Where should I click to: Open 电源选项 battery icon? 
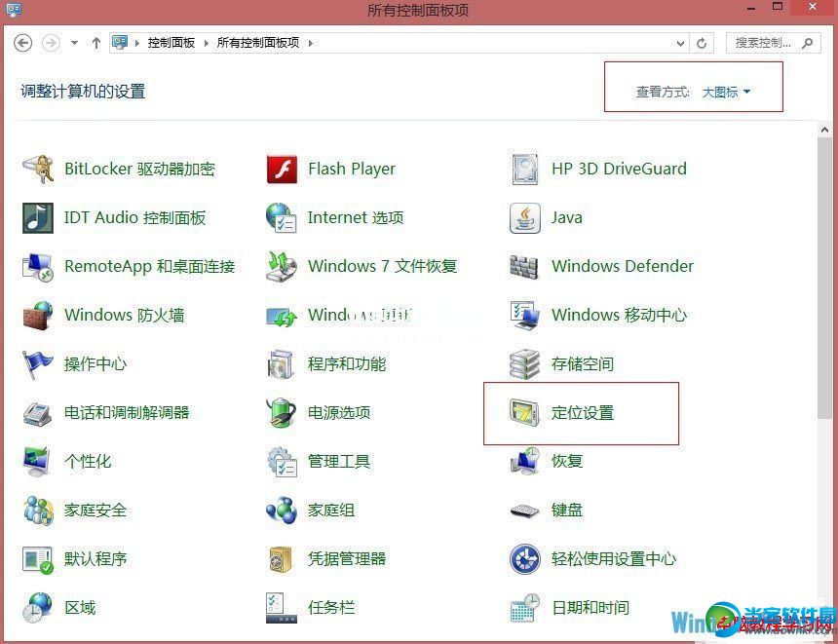[281, 413]
